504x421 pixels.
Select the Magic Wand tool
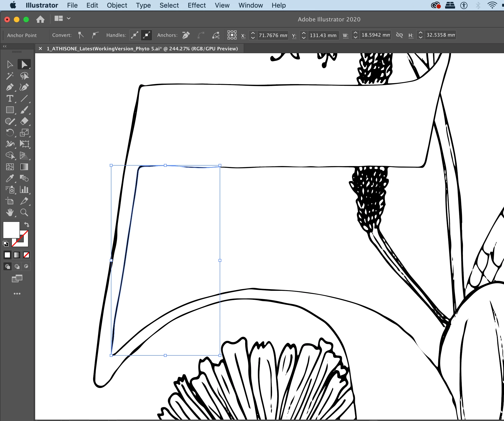click(x=10, y=76)
